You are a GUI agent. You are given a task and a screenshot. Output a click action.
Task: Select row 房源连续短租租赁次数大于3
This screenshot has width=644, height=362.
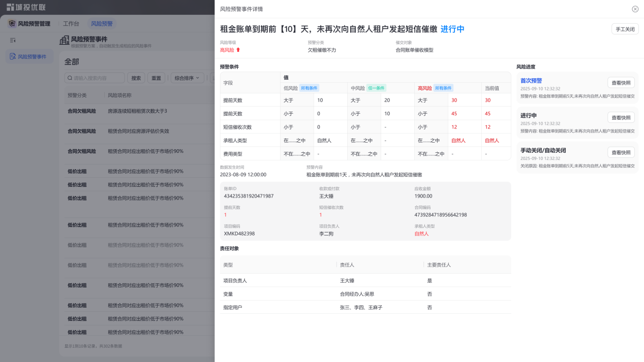coord(136,111)
